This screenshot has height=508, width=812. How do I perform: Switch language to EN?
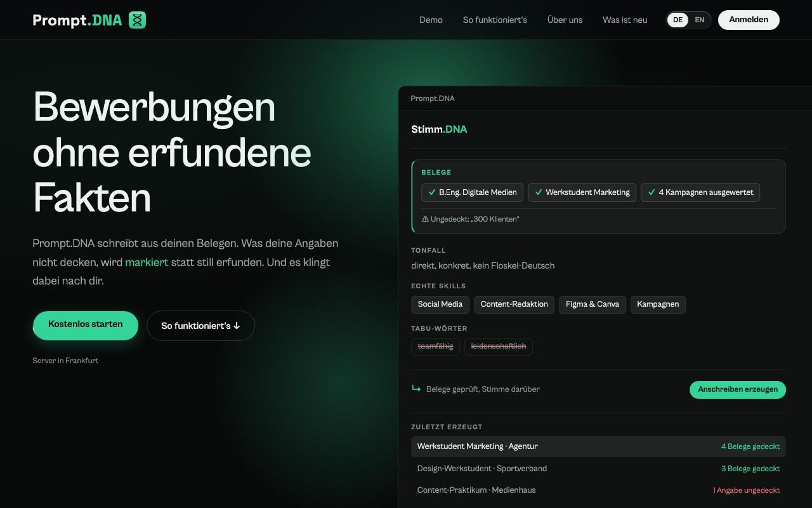click(699, 20)
